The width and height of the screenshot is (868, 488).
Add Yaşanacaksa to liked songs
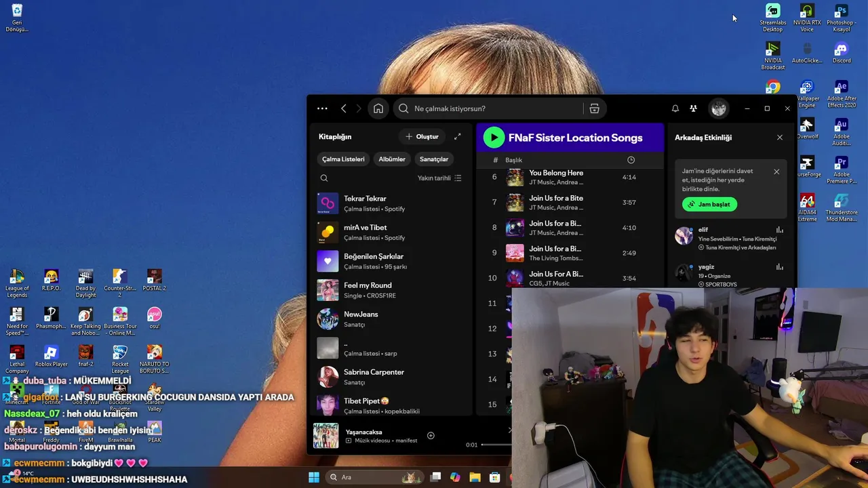[431, 436]
